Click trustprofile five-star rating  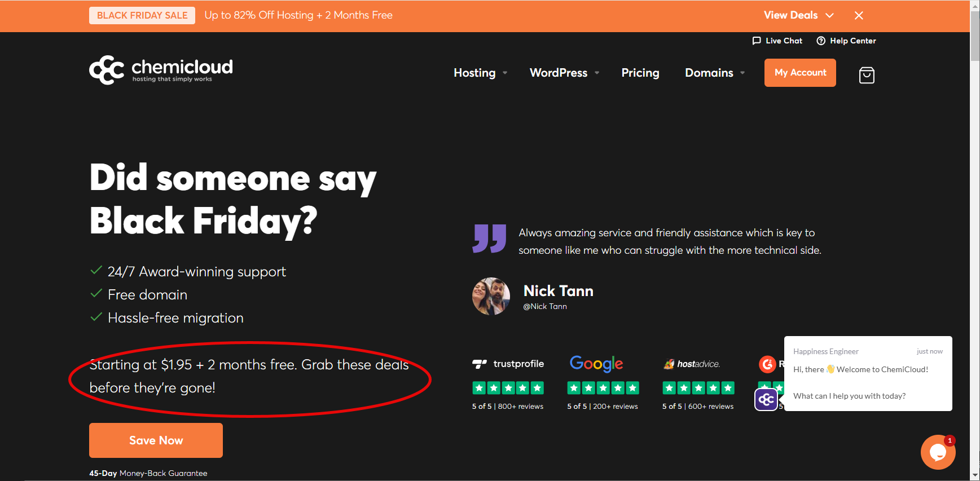point(508,388)
